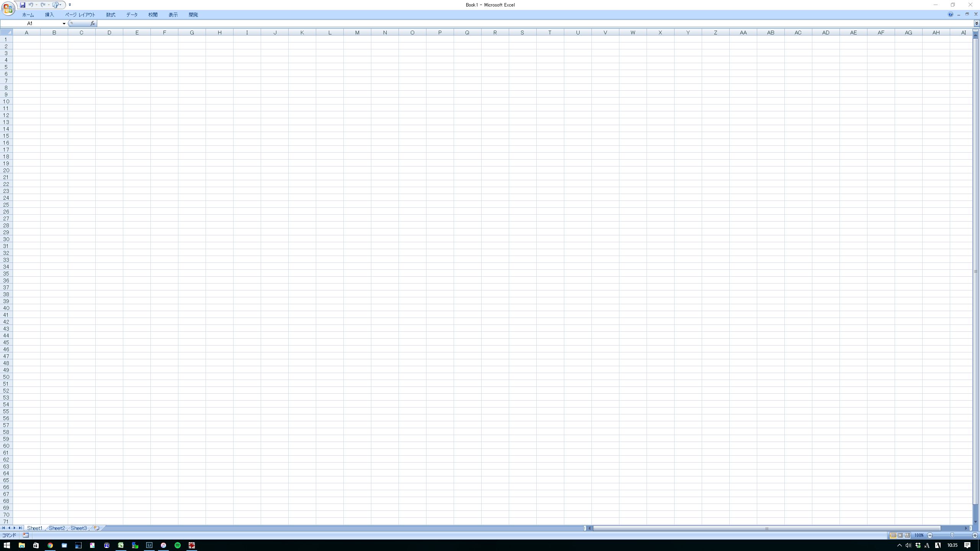Viewport: 980px width, 551px height.
Task: Open the print preview icon's dropdown arrow
Action: (60, 5)
